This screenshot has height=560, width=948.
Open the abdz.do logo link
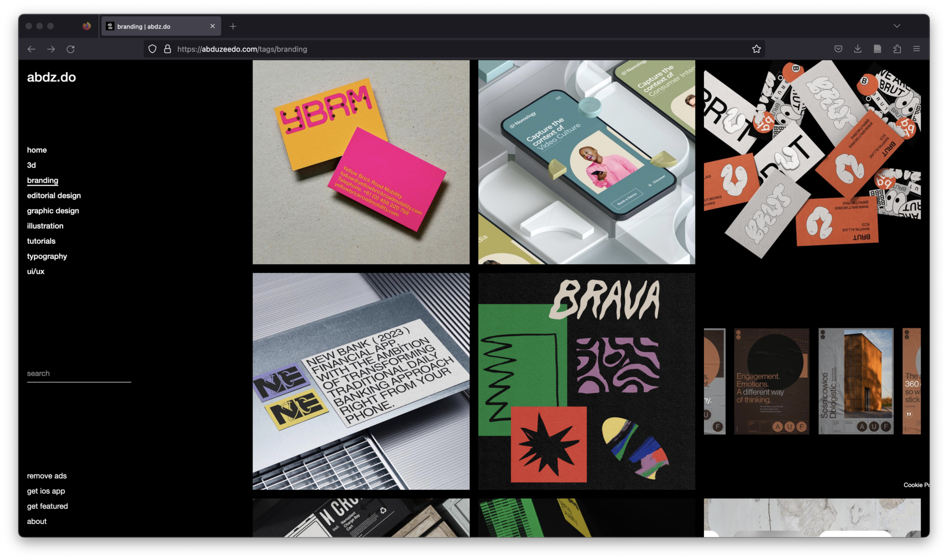click(x=51, y=77)
